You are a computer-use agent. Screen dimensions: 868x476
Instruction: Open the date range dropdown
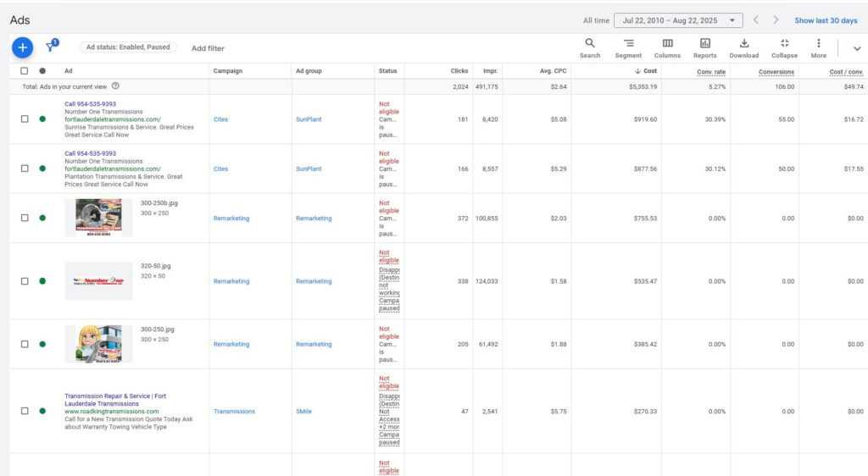point(678,20)
